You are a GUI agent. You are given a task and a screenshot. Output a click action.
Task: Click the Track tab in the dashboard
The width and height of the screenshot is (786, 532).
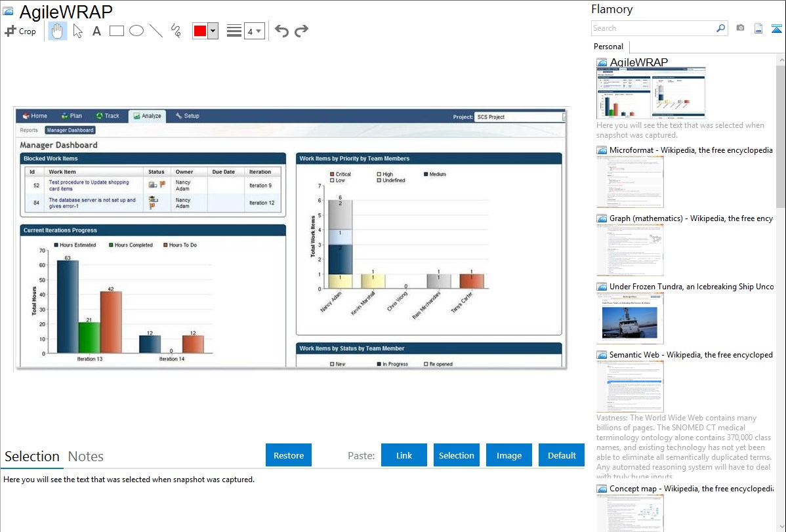pos(108,116)
